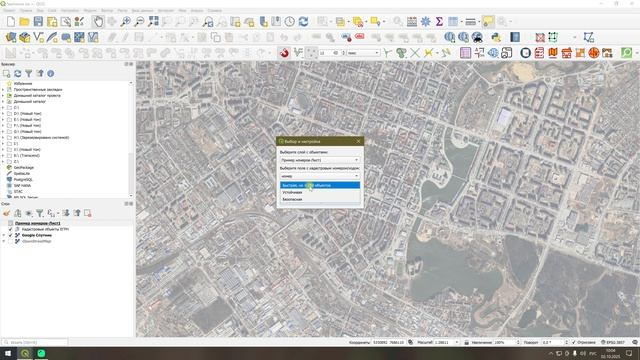This screenshot has width=640, height=360.
Task: Select PostgreSQL in Browser tree
Action: click(x=23, y=180)
